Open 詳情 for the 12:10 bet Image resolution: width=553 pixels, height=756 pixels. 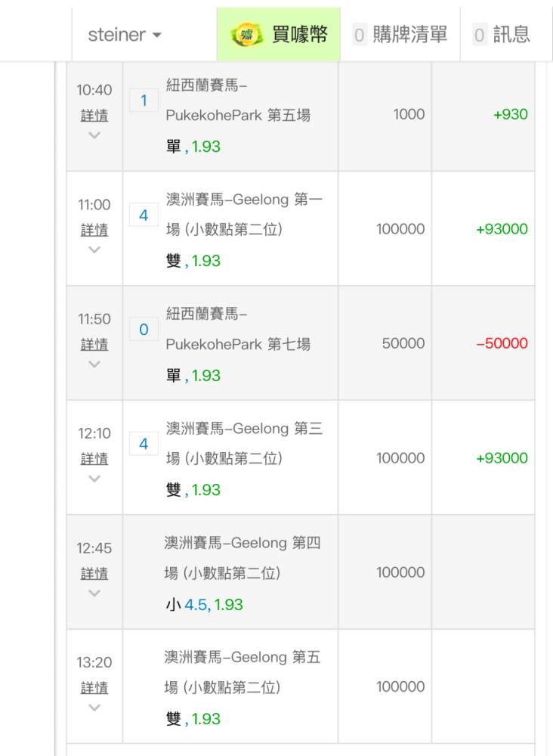coord(94,457)
